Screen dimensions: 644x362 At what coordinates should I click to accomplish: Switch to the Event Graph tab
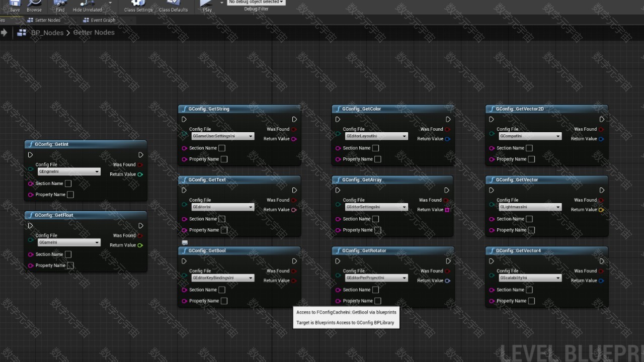click(99, 20)
